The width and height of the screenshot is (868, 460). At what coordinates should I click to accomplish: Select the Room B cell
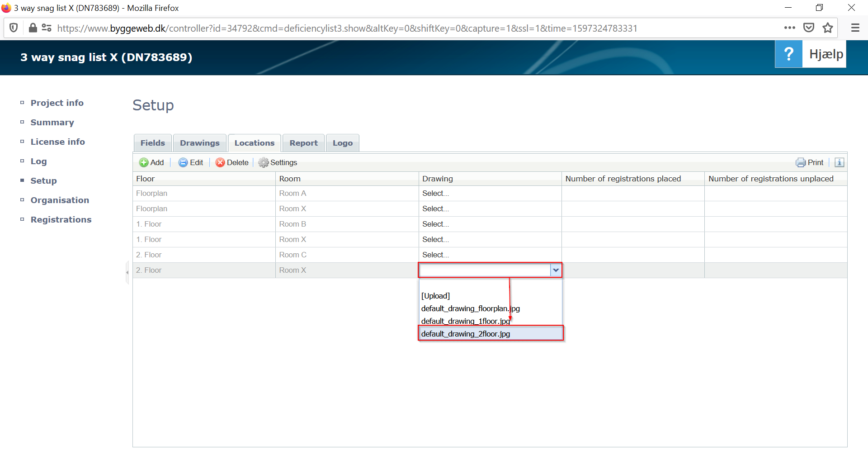347,224
